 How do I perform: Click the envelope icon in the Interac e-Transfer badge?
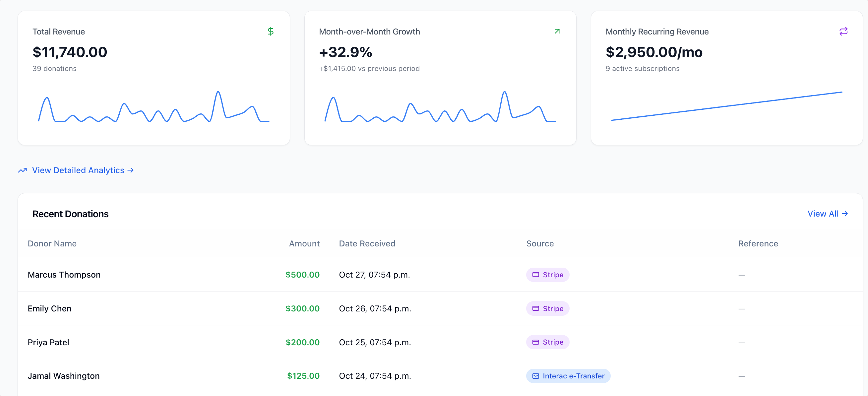point(535,376)
